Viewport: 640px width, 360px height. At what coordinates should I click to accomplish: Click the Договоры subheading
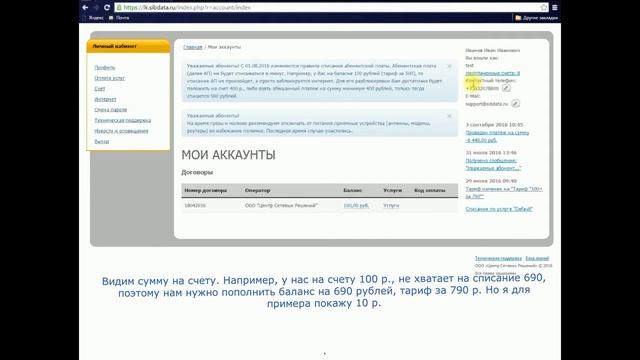click(x=197, y=172)
